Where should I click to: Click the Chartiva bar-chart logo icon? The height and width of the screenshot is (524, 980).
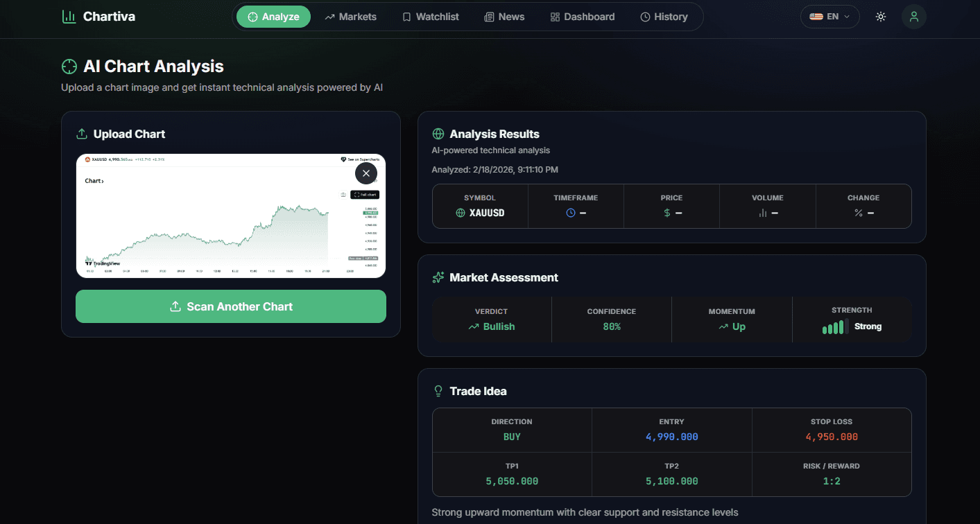click(x=69, y=16)
